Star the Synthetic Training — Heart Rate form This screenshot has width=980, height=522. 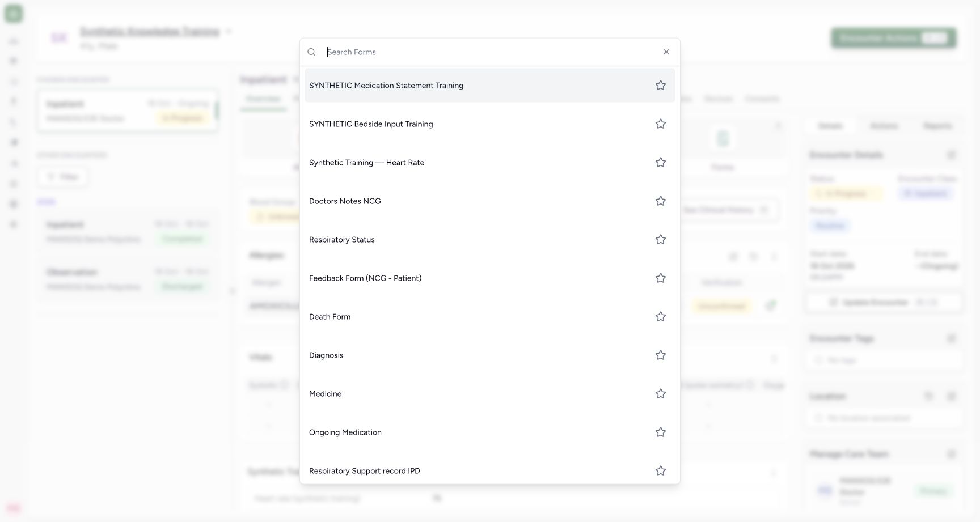tap(661, 163)
